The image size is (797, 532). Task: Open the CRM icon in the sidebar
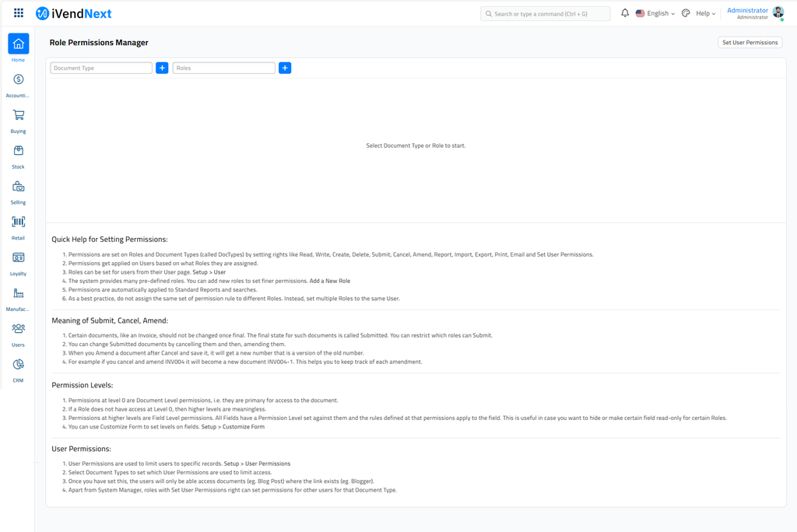pos(17,364)
